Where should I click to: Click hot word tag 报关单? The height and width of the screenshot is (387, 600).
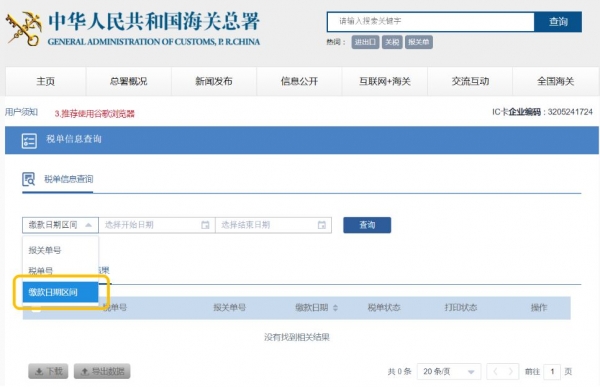[419, 42]
